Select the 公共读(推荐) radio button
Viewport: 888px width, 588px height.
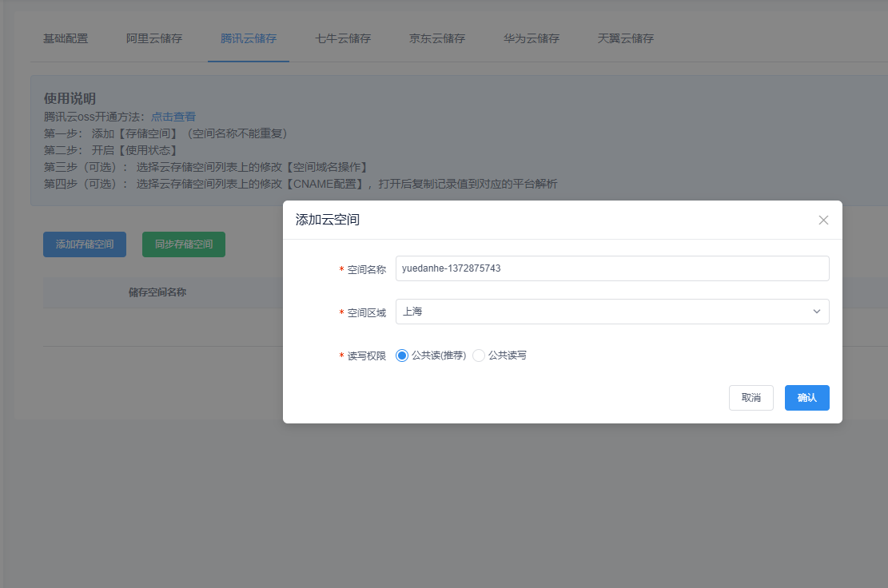tap(402, 356)
